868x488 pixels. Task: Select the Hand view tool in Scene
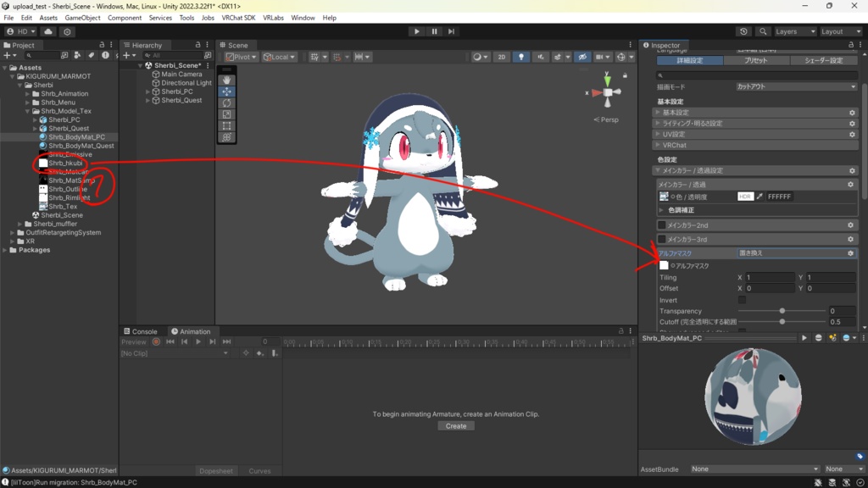(x=226, y=80)
